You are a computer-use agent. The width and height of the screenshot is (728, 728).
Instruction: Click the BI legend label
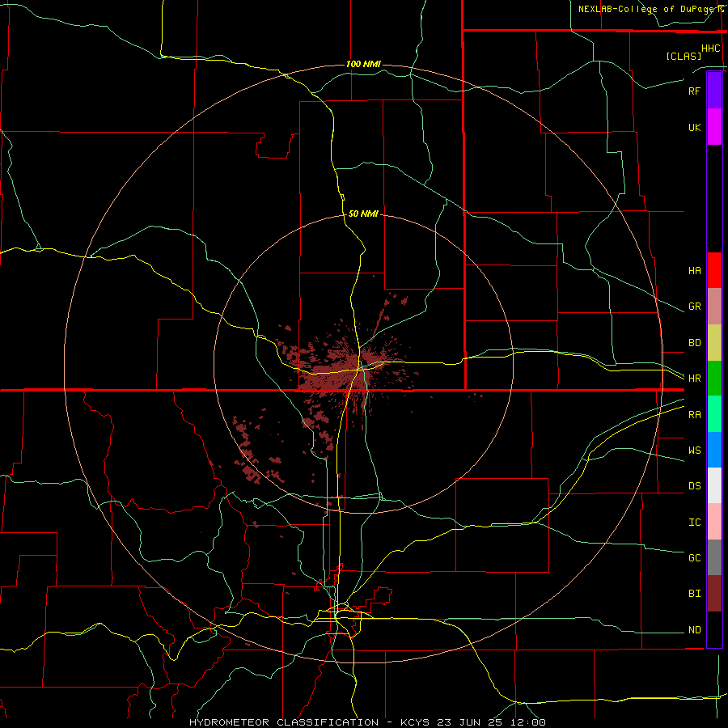point(694,594)
